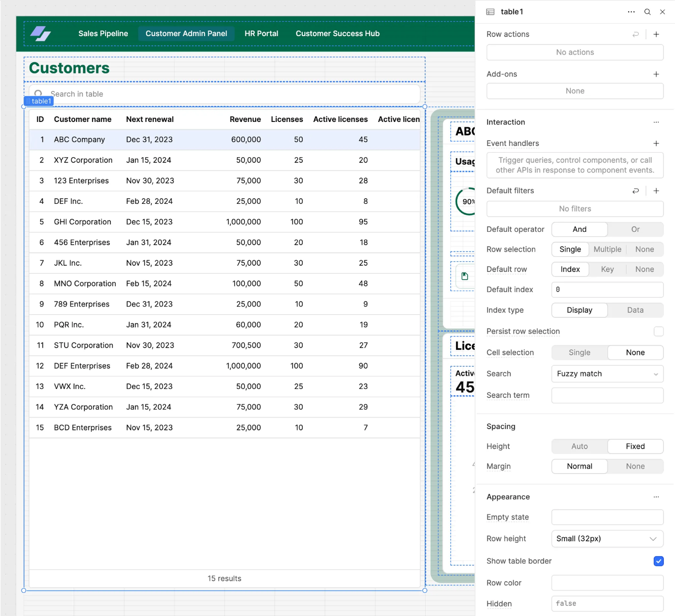The height and width of the screenshot is (616, 675).
Task: Click the table component icon beside table1 title
Action: click(x=490, y=12)
